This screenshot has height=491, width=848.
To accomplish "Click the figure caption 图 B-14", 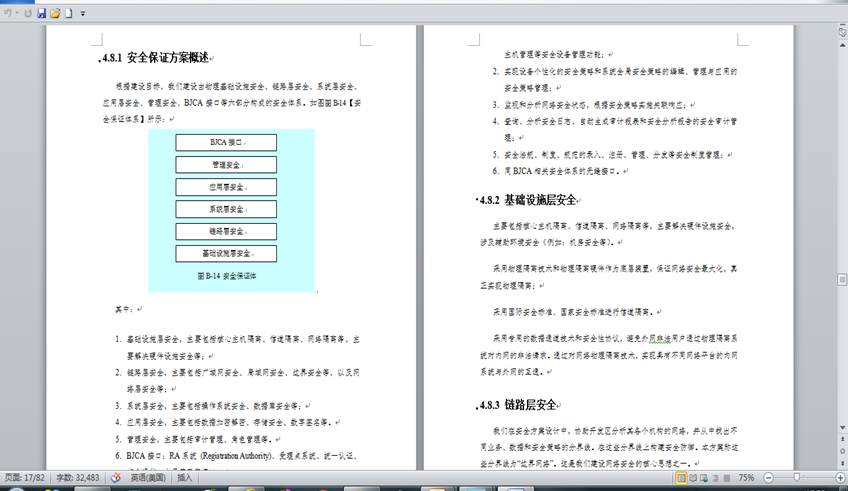I will [227, 276].
